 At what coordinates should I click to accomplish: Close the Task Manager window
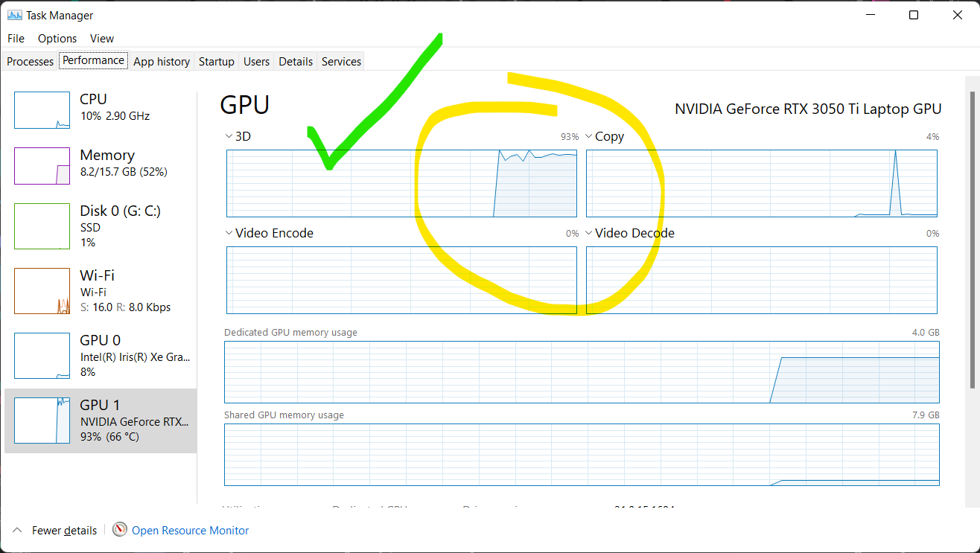956,15
